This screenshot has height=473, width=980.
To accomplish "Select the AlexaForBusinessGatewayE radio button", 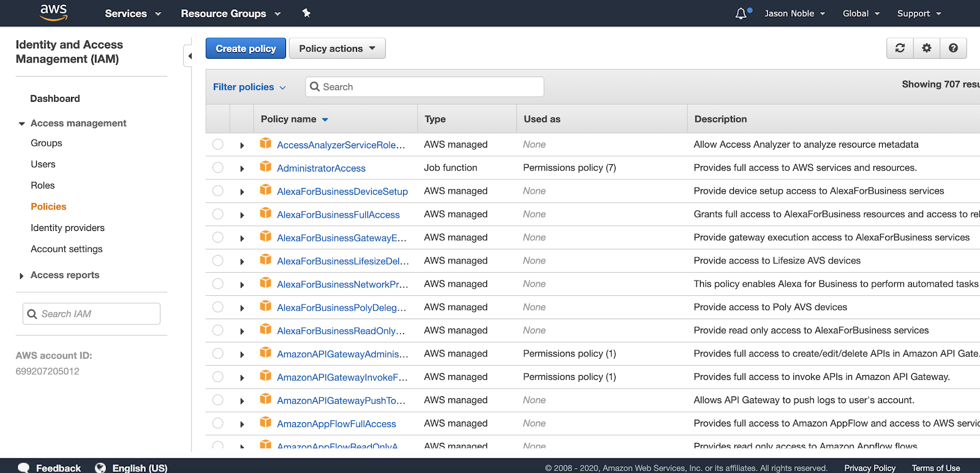I will coord(218,237).
